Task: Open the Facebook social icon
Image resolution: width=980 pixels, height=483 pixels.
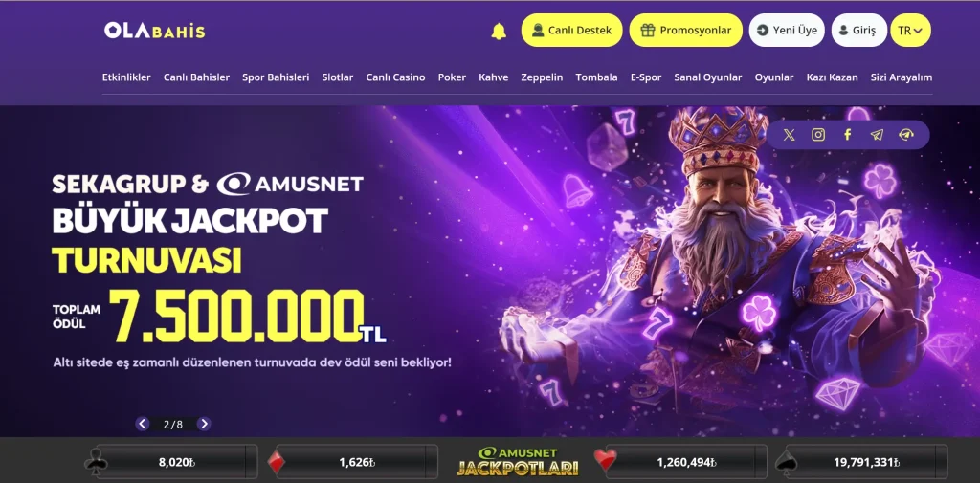Action: [x=848, y=134]
